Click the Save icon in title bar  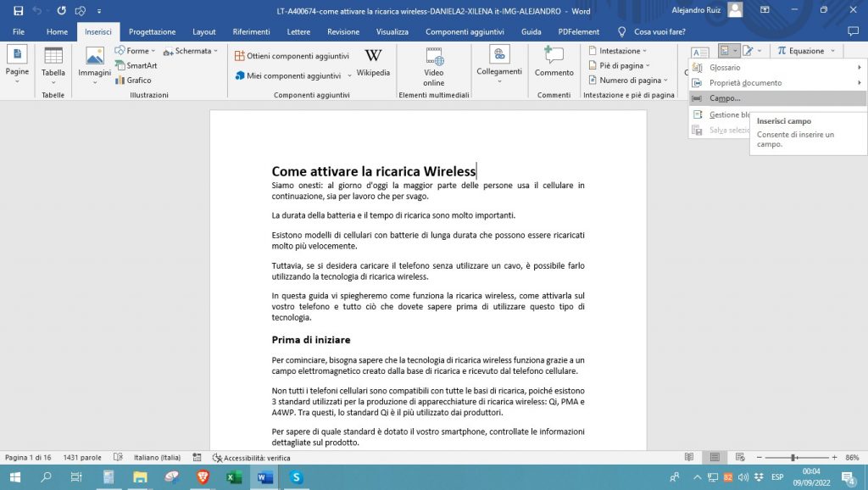click(x=18, y=11)
